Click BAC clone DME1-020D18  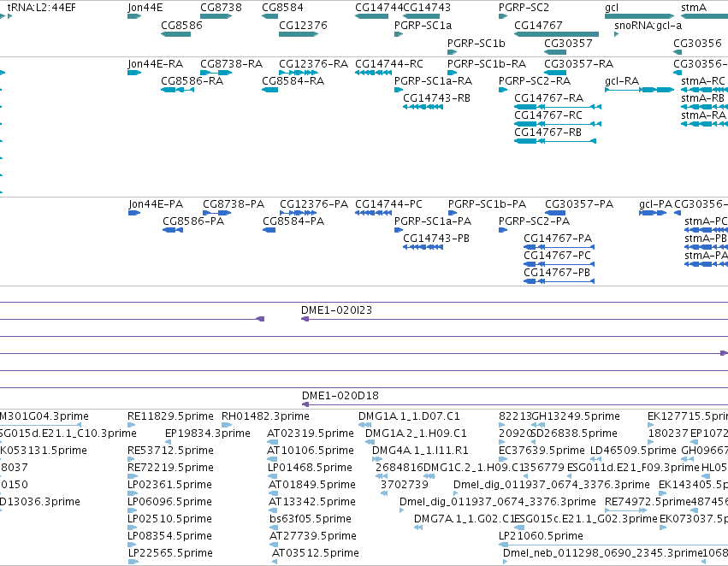pos(340,396)
